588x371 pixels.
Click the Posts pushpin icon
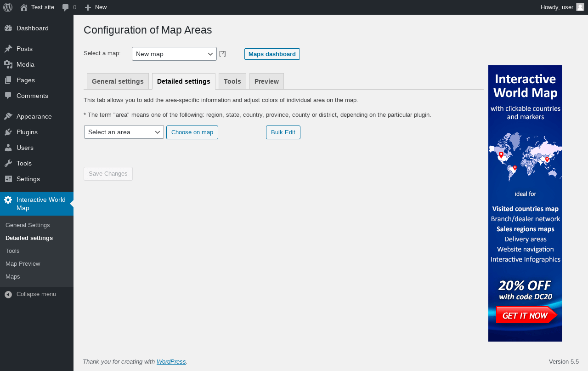pos(8,49)
